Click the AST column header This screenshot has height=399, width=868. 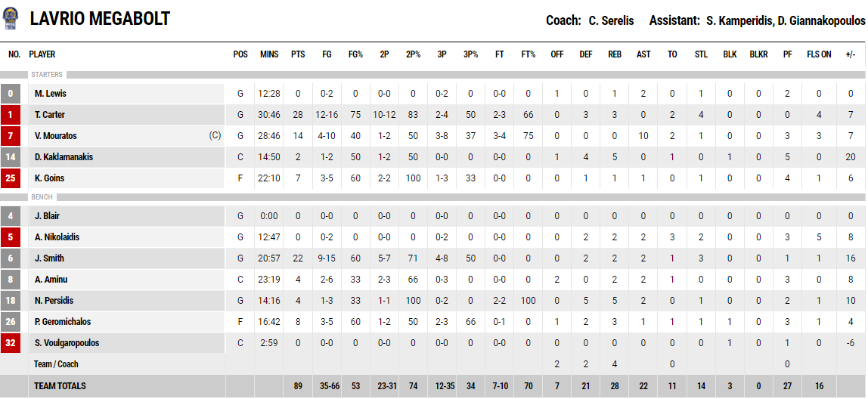point(643,54)
